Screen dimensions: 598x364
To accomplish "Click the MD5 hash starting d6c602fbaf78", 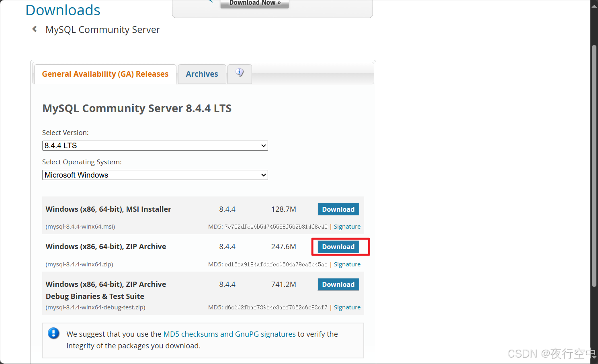I will point(276,307).
